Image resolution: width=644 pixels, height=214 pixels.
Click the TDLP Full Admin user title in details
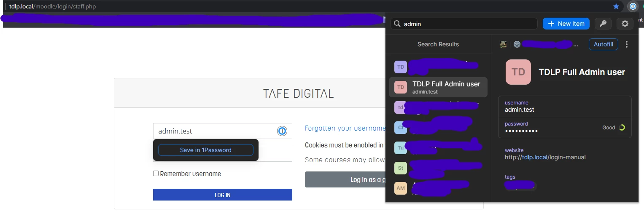[582, 72]
